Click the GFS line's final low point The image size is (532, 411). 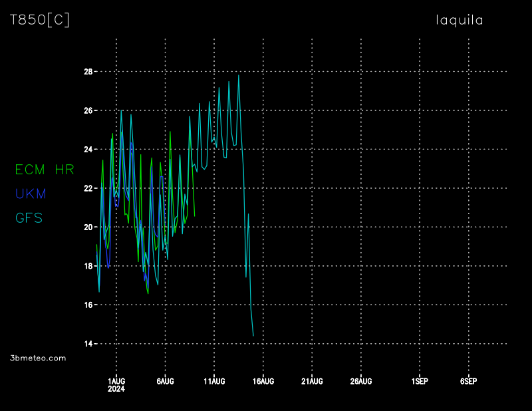pos(253,336)
